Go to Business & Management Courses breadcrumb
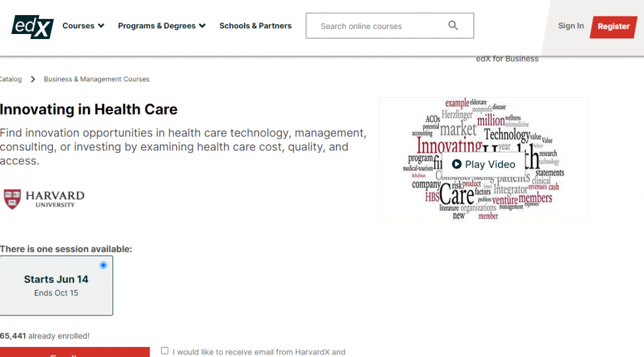 97,79
